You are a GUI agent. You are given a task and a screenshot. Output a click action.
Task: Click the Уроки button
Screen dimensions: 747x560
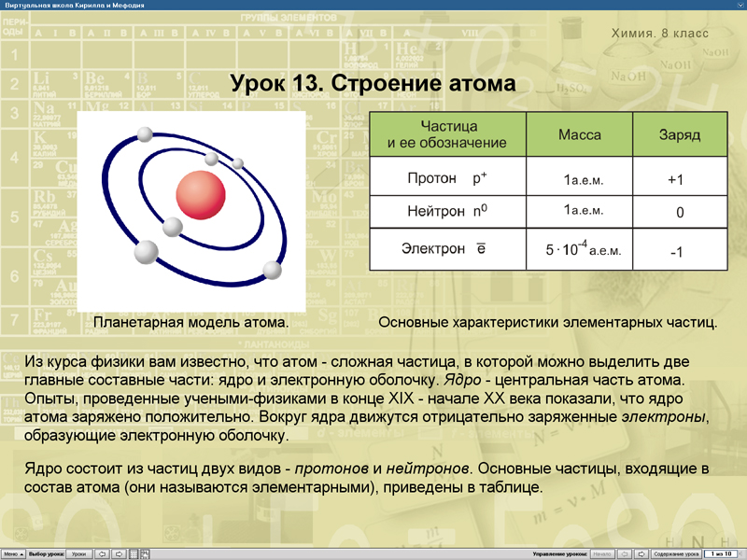coord(80,553)
